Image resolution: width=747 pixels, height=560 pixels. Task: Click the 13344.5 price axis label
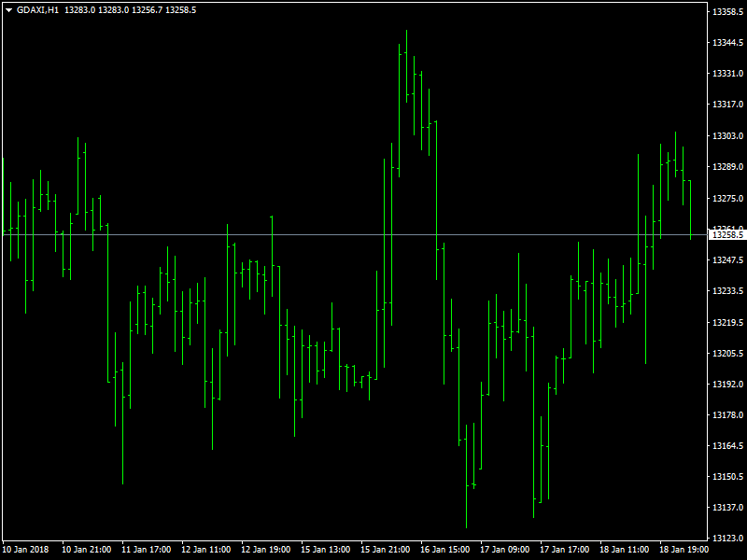tap(727, 43)
